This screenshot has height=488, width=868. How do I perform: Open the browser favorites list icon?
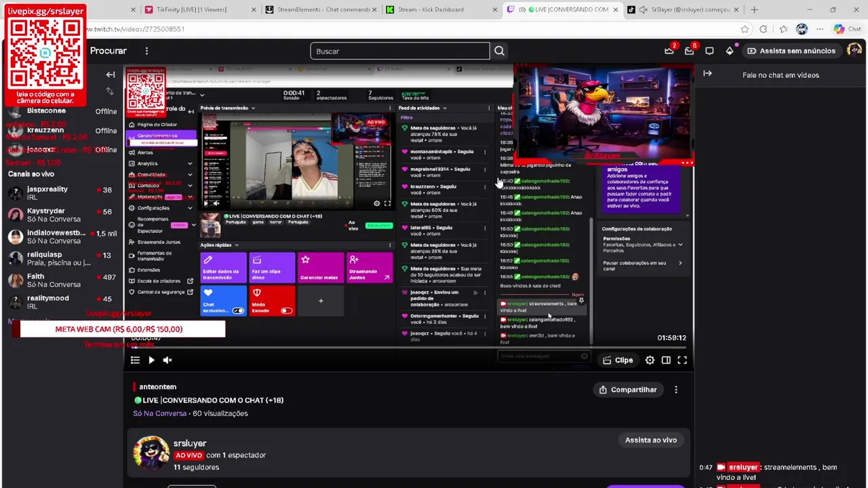pyautogui.click(x=783, y=29)
